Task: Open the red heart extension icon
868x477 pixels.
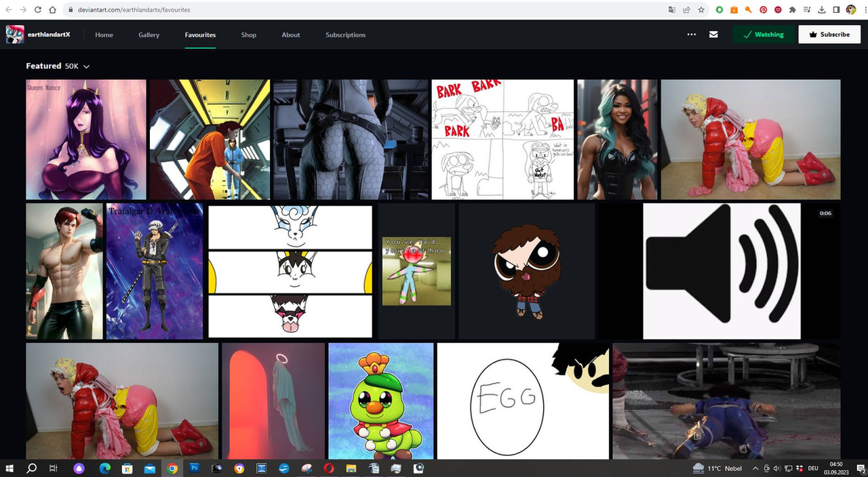Action: tap(778, 10)
